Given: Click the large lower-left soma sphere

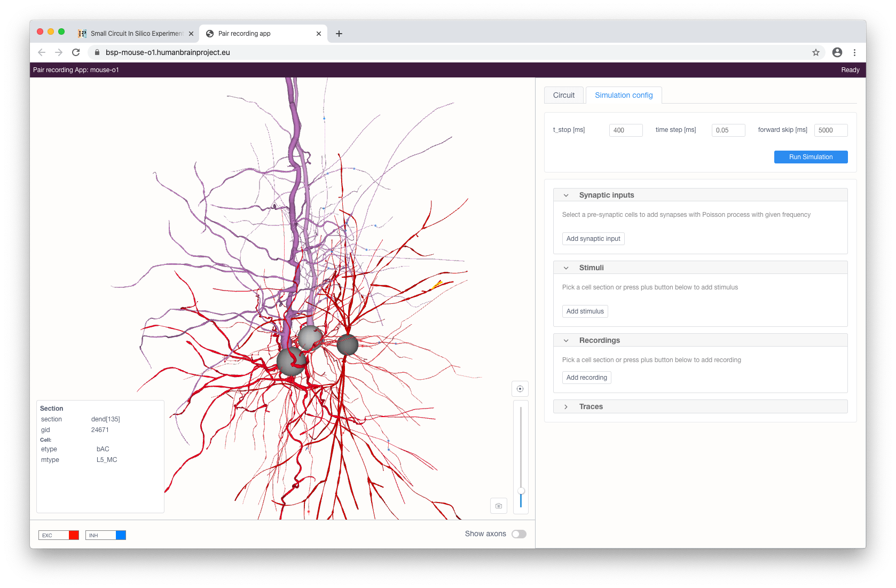Looking at the screenshot, I should pyautogui.click(x=292, y=362).
